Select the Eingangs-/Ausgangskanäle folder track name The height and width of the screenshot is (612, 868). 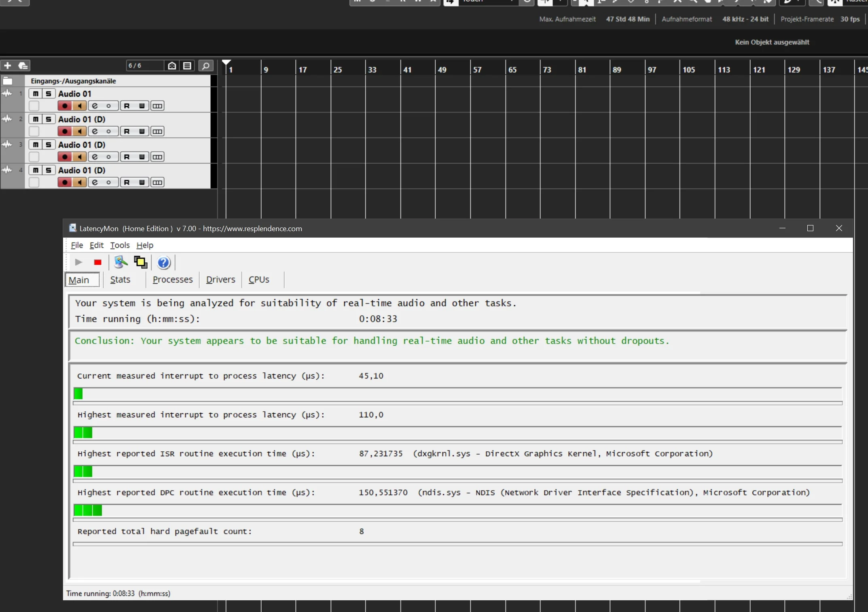73,81
